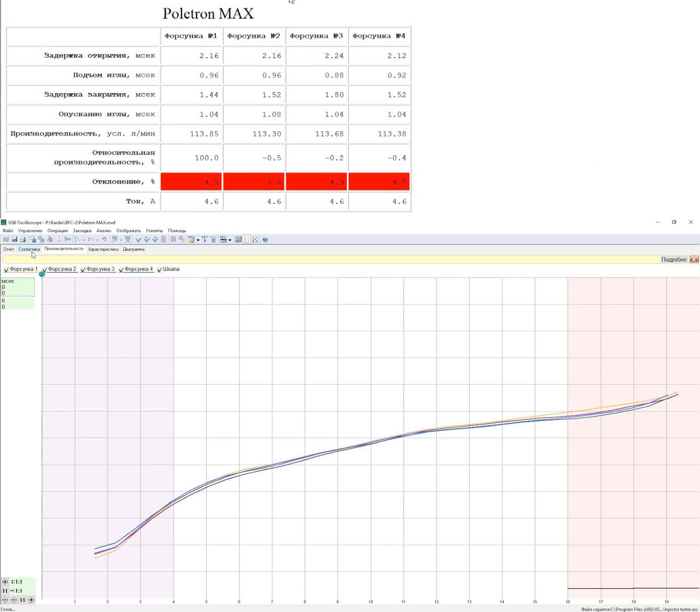Click the single checkmark toolbar icon
700x612 pixels.
(x=138, y=239)
